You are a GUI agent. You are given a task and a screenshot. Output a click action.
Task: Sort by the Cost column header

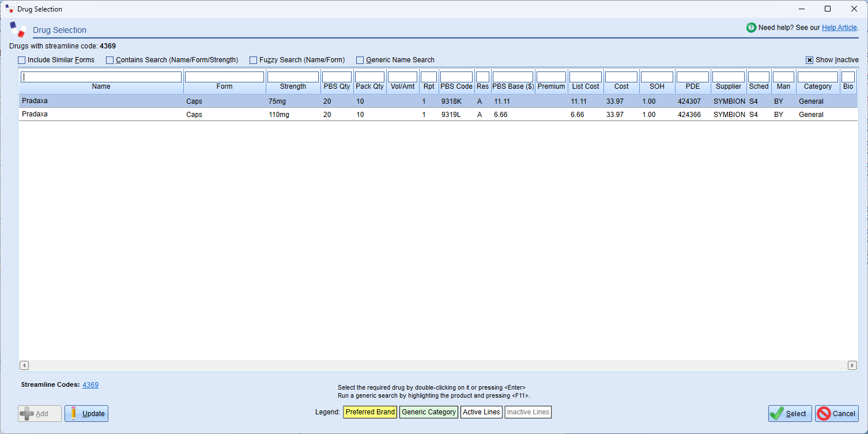coord(621,86)
